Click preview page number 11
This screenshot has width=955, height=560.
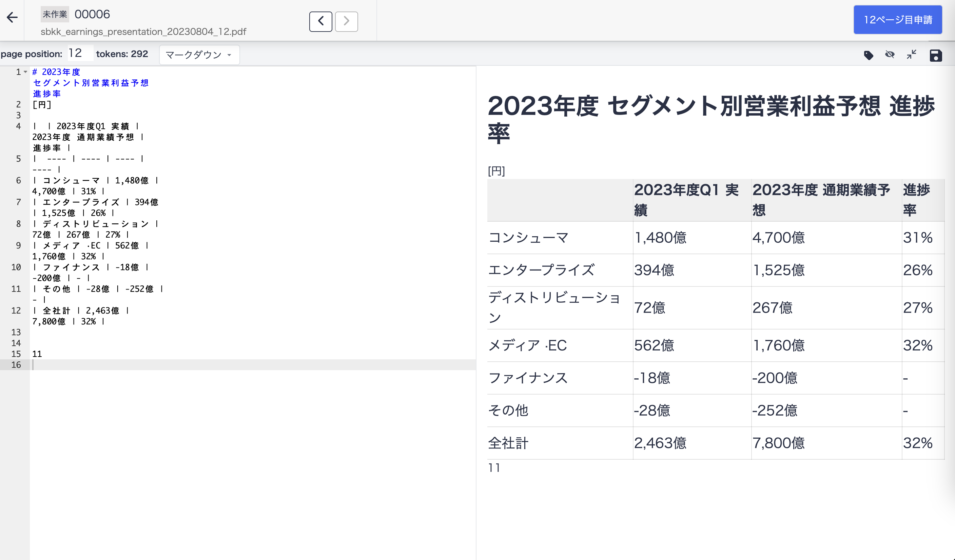pos(494,468)
